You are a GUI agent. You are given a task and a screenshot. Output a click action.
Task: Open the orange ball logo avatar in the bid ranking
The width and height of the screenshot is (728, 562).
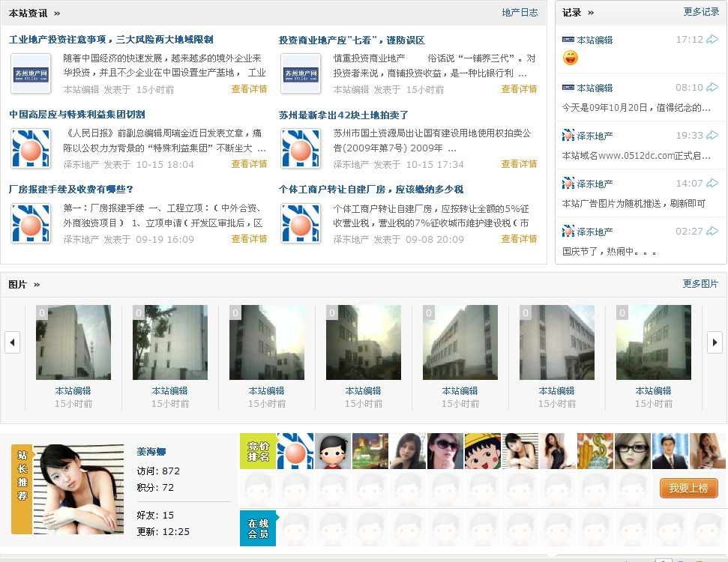tap(295, 451)
